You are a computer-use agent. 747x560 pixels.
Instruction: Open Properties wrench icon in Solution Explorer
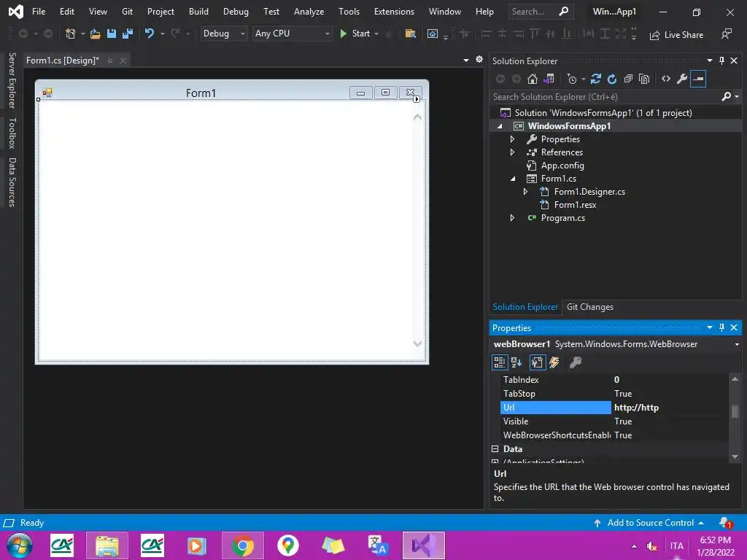click(x=682, y=79)
